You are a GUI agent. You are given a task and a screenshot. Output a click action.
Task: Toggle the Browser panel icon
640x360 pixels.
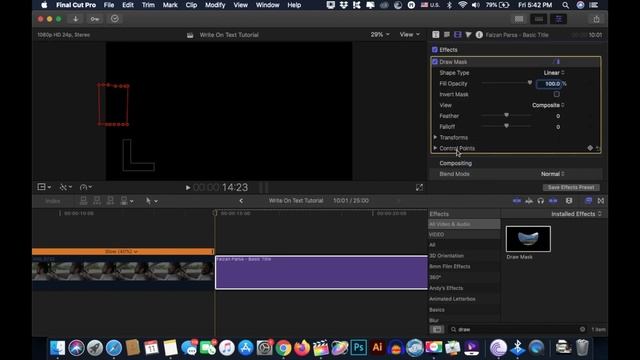click(519, 19)
